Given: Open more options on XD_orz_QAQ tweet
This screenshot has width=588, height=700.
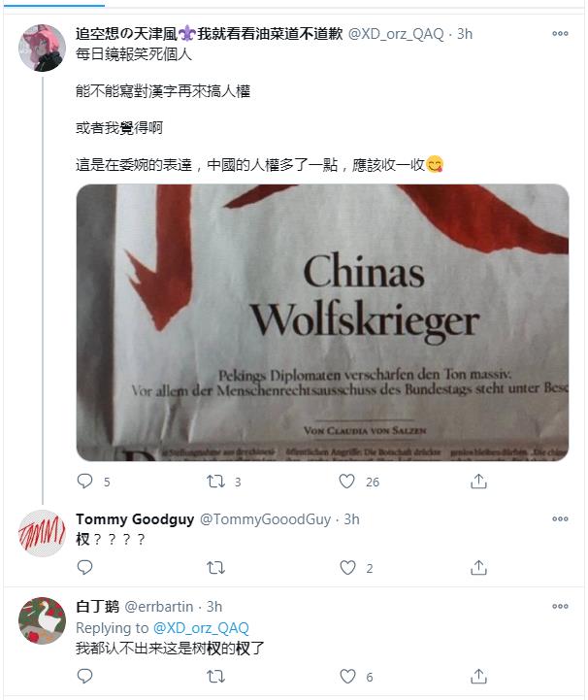Looking at the screenshot, I should 560,33.
